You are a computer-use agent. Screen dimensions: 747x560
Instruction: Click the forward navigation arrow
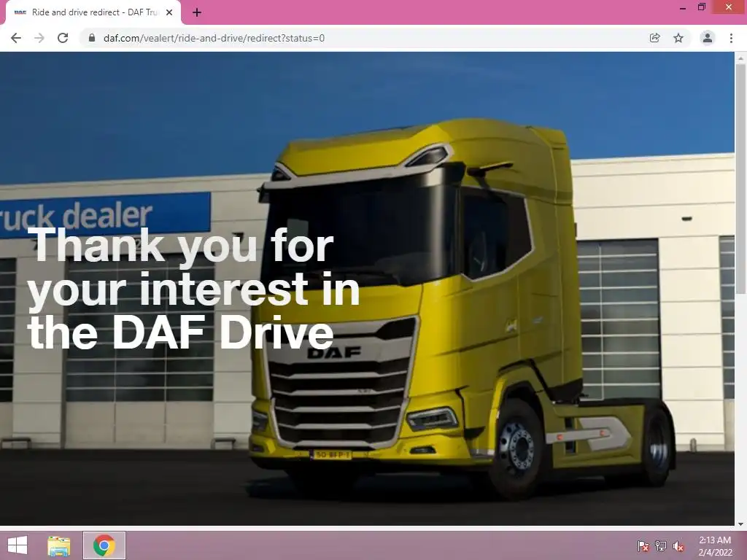pyautogui.click(x=39, y=38)
